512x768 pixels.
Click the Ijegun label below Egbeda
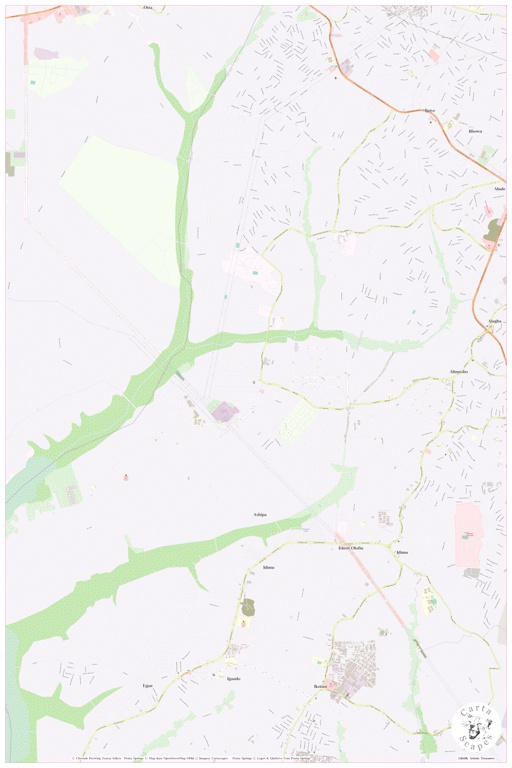click(475, 131)
